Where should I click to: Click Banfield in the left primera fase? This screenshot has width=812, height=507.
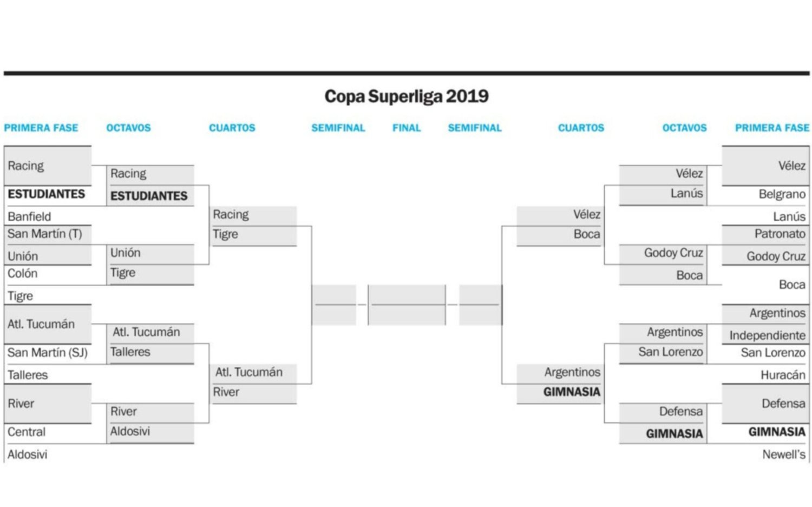click(29, 216)
